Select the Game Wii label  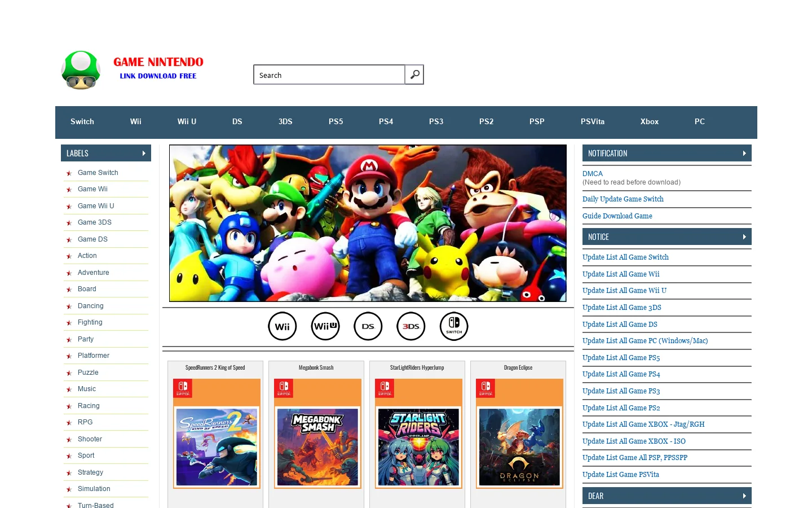92,189
